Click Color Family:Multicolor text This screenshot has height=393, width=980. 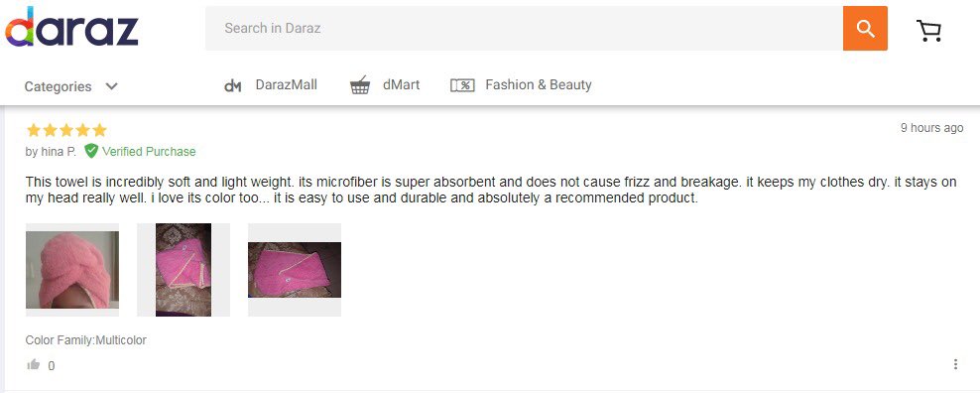(85, 340)
